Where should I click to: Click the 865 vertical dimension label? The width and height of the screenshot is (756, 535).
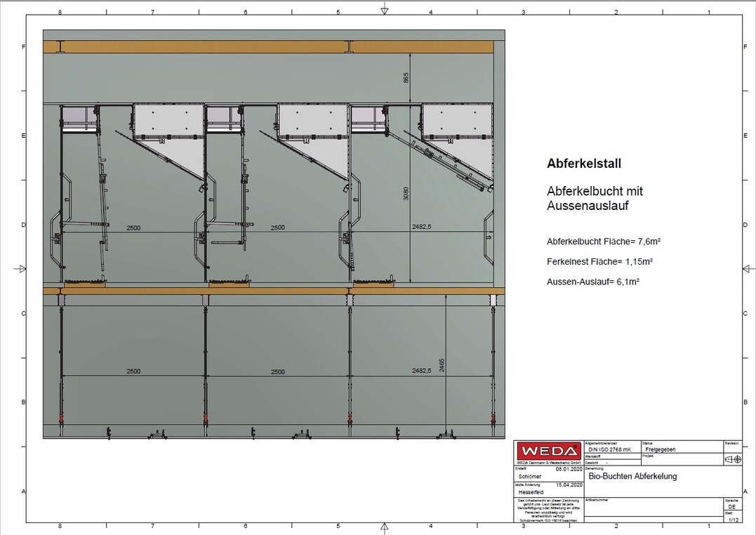[x=406, y=77]
